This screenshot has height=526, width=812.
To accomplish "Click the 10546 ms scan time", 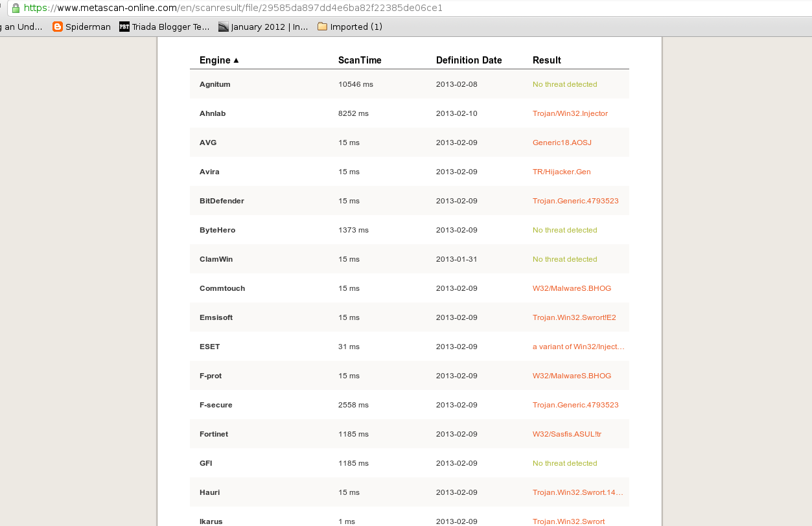I will (356, 84).
